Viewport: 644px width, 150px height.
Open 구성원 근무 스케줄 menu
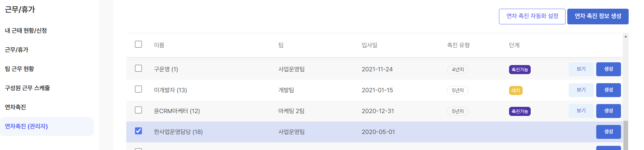[x=28, y=88]
